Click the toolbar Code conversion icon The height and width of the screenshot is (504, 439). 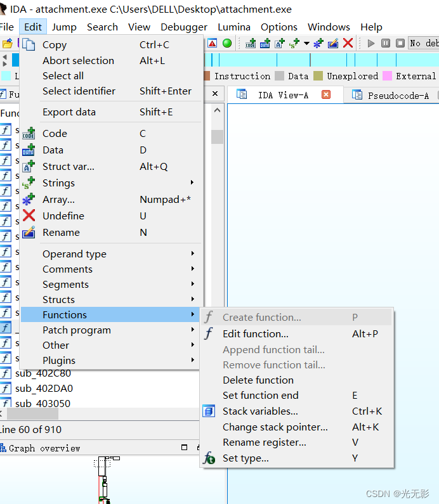(251, 43)
